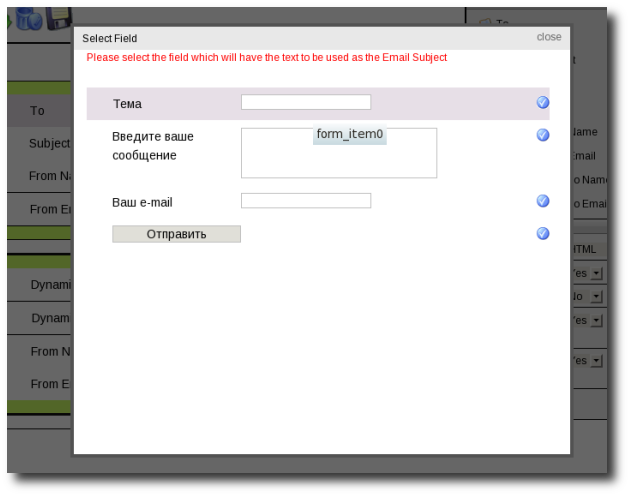The image size is (630, 496).
Task: Open the HTML row Yes dropdown arrow
Action: 597,273
